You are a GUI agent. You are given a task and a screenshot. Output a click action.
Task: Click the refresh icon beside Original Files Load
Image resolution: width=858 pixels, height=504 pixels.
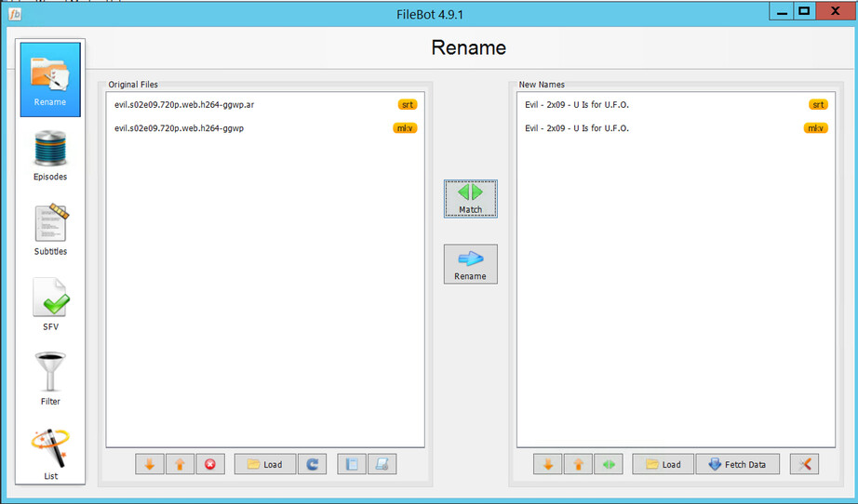(313, 465)
